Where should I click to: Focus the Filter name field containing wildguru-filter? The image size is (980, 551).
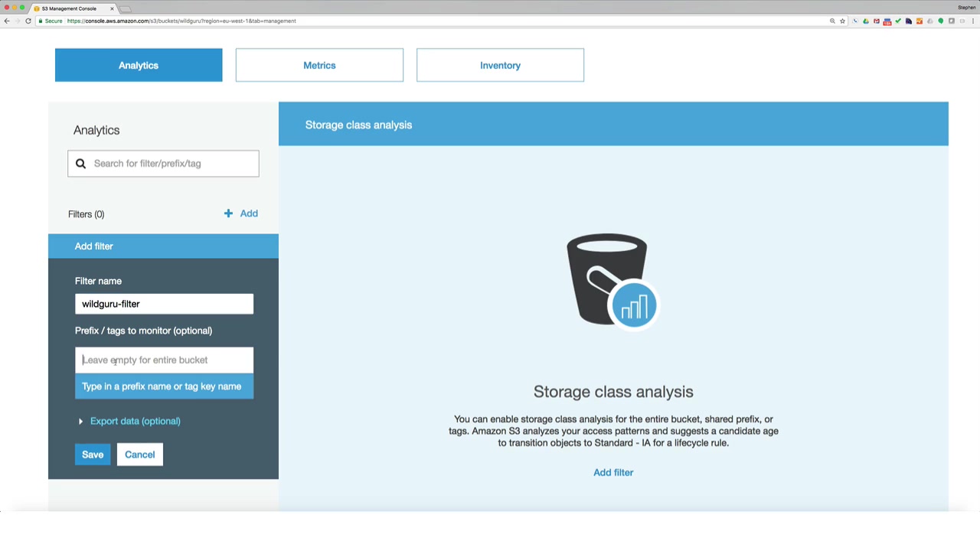coord(164,304)
